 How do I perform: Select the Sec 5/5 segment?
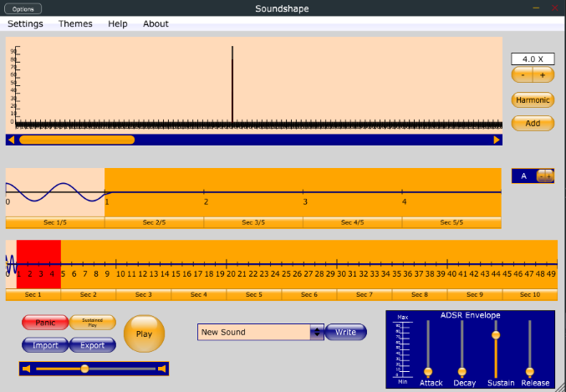451,222
